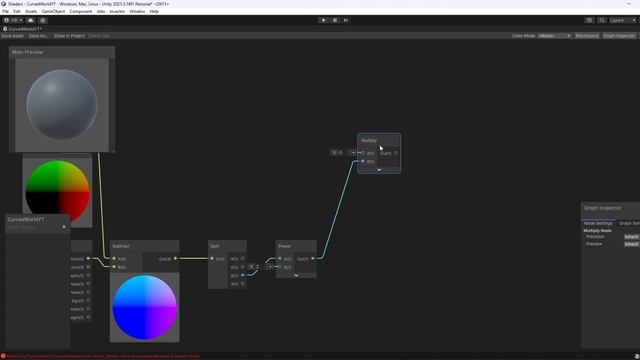
Task: Select the Subtract node title
Action: tap(121, 246)
